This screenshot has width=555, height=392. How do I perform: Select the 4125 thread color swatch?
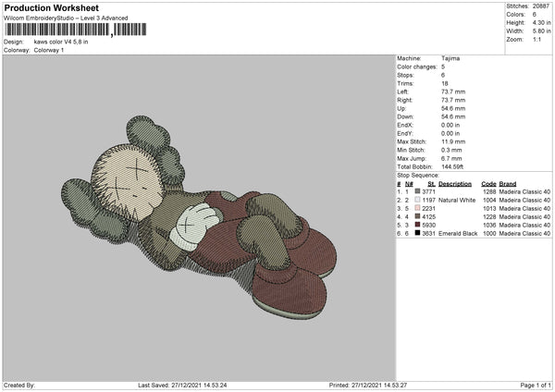coord(419,216)
